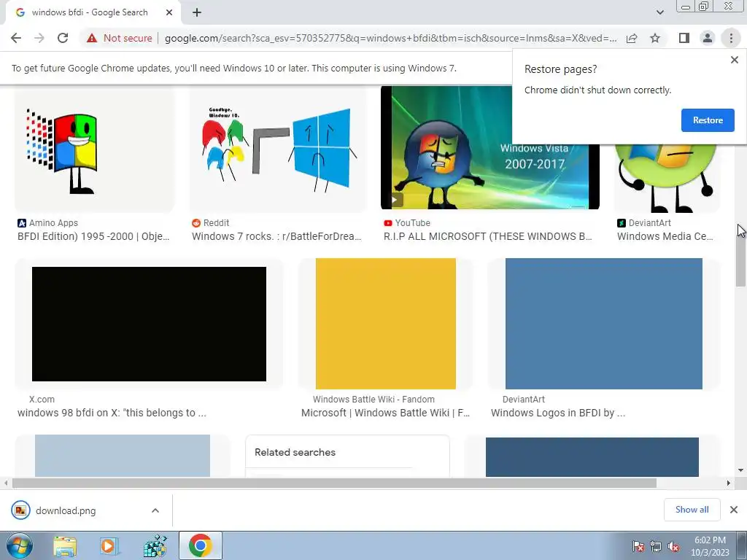Open windows 98 bfdi on X link

click(112, 413)
